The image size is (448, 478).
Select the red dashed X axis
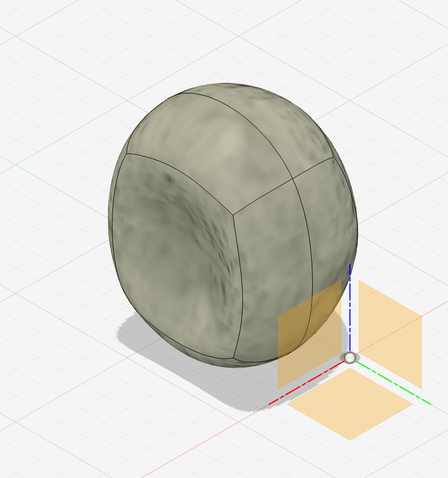(307, 383)
